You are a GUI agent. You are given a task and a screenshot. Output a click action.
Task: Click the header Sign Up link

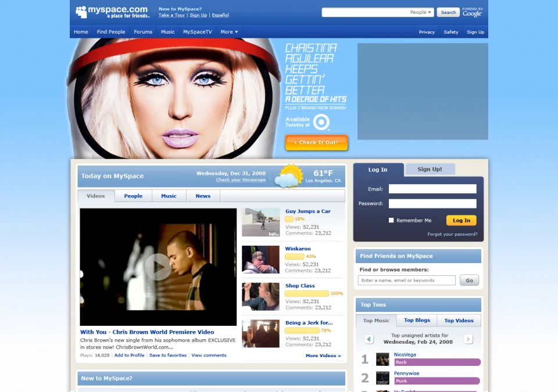tap(198, 15)
